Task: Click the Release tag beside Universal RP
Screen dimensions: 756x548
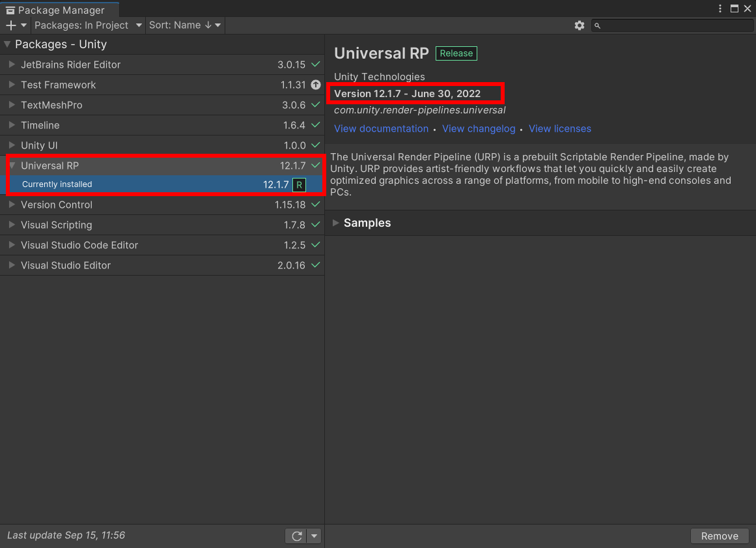Action: coord(456,53)
